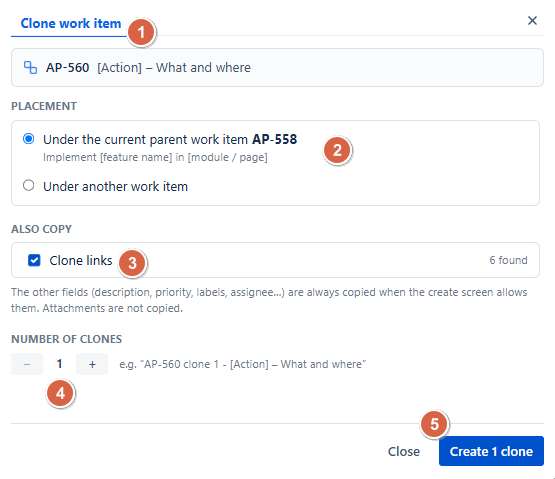The image size is (555, 479).
Task: Increase number of clones with plus button
Action: tap(92, 364)
